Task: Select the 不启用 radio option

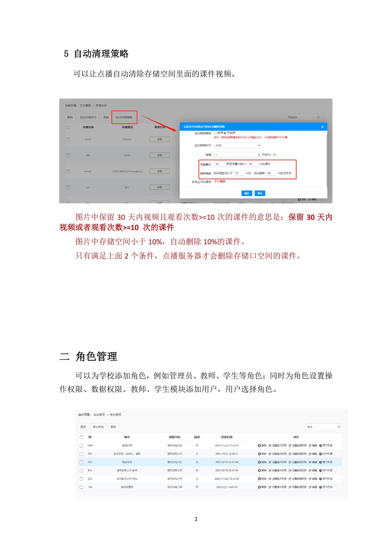Action: [x=225, y=133]
